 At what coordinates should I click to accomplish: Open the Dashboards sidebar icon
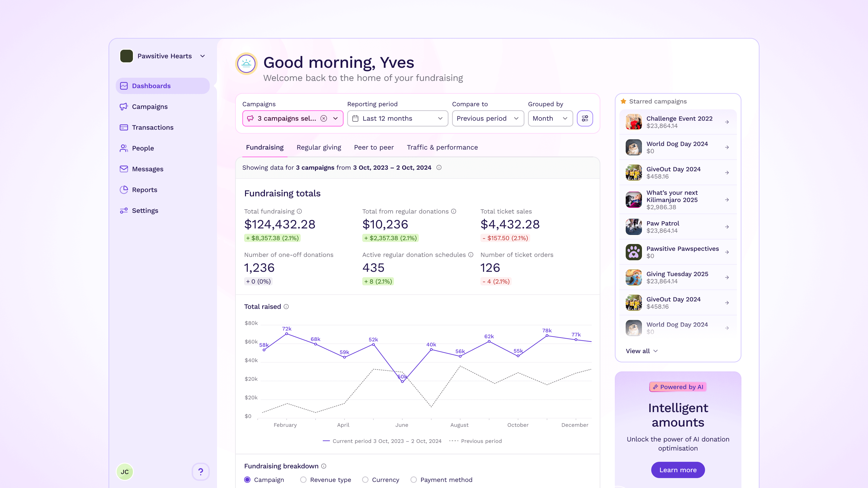pos(124,86)
